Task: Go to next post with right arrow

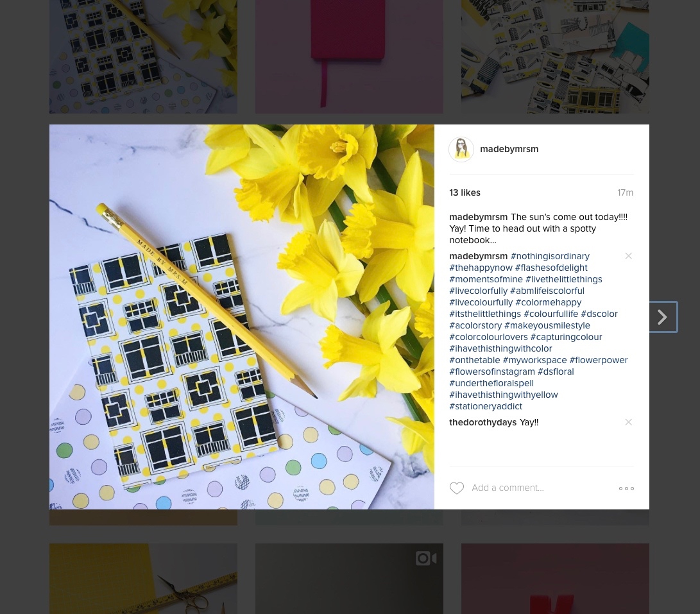Action: tap(663, 317)
